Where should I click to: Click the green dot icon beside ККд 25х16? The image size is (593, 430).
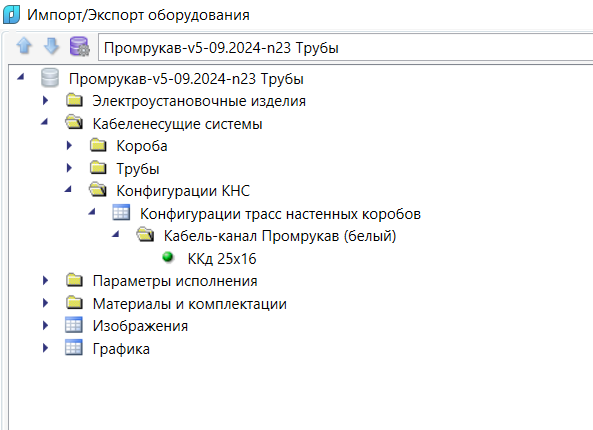(x=168, y=258)
